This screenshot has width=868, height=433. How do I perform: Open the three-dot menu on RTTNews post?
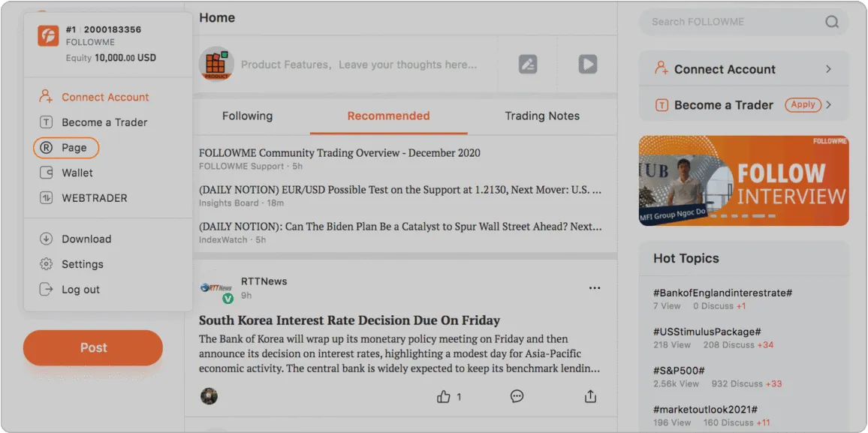(x=595, y=288)
